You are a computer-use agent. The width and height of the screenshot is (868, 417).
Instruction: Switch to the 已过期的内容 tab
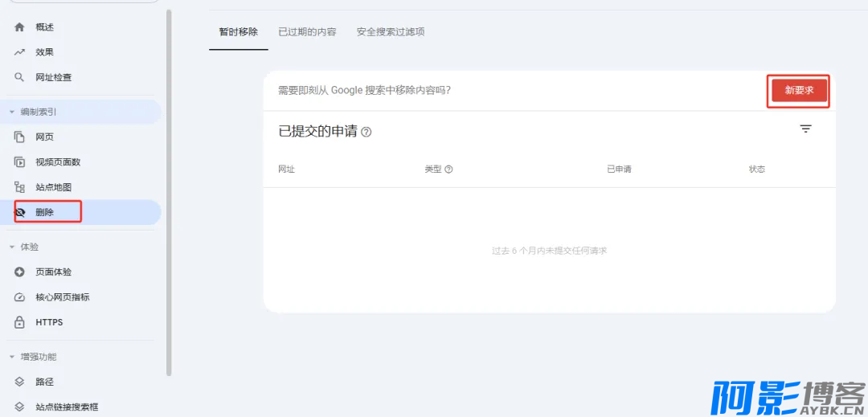point(307,32)
